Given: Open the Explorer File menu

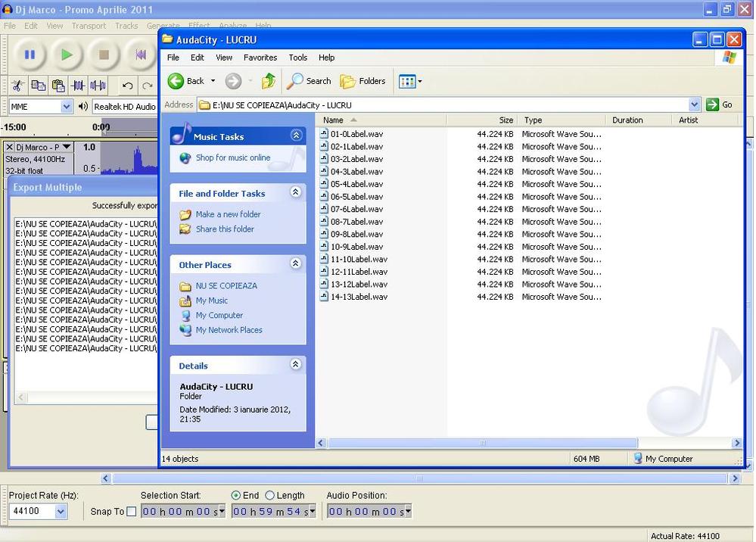Looking at the screenshot, I should 173,58.
